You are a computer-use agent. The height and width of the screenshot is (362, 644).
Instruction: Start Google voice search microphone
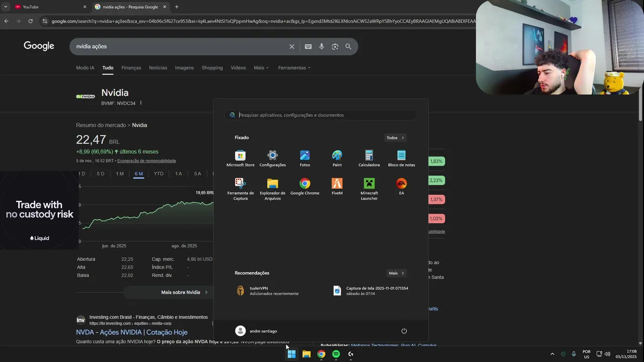pyautogui.click(x=321, y=46)
